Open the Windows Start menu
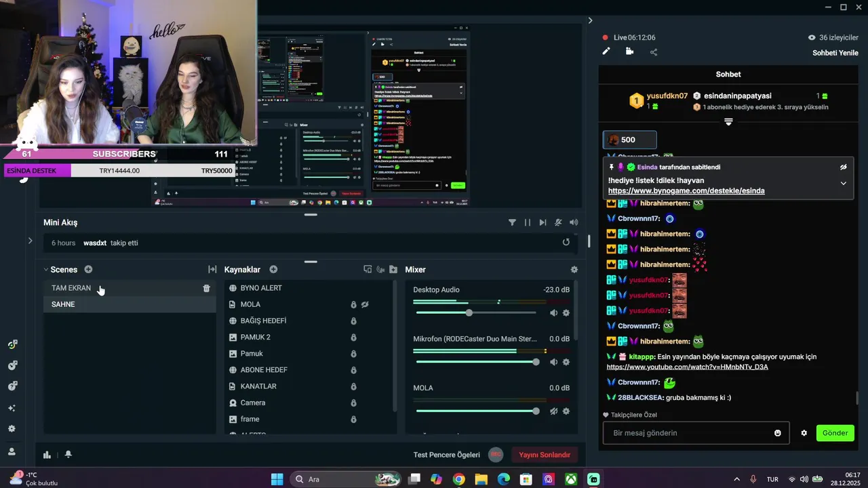 point(277,479)
